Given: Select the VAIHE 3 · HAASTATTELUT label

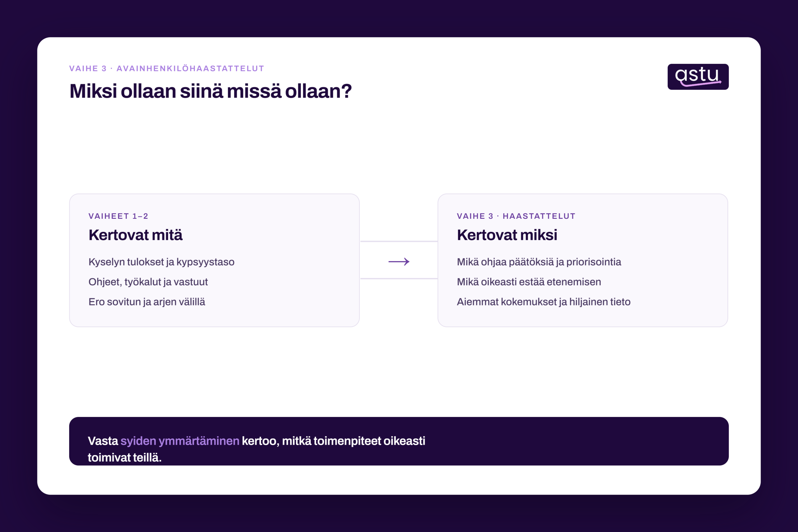Looking at the screenshot, I should (x=516, y=216).
